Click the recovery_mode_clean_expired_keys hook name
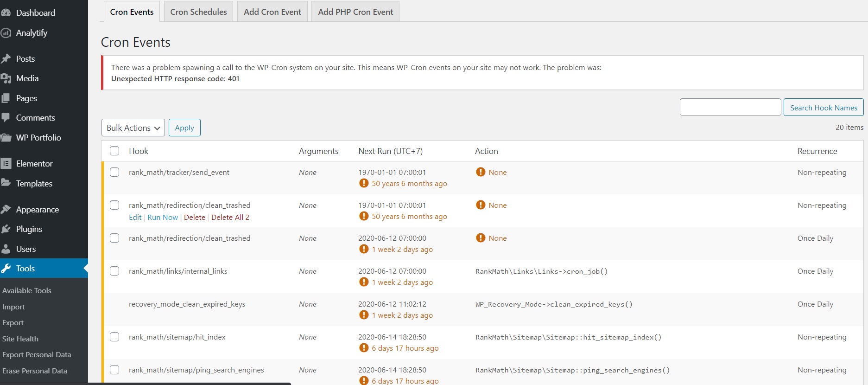This screenshot has width=868, height=385. pyautogui.click(x=187, y=304)
